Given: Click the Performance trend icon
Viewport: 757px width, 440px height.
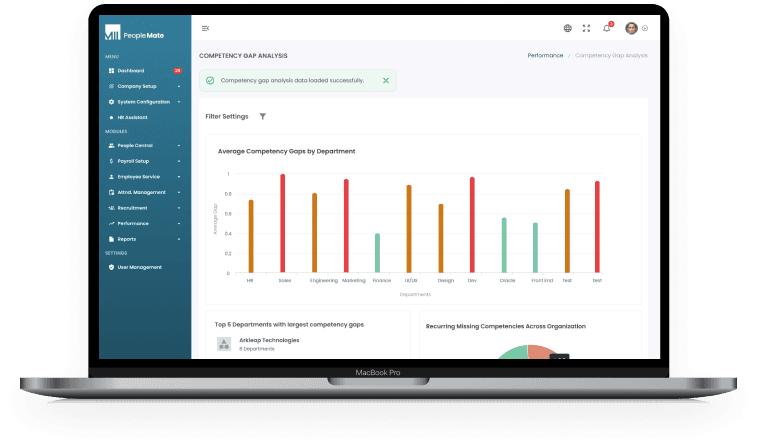Looking at the screenshot, I should (x=112, y=223).
